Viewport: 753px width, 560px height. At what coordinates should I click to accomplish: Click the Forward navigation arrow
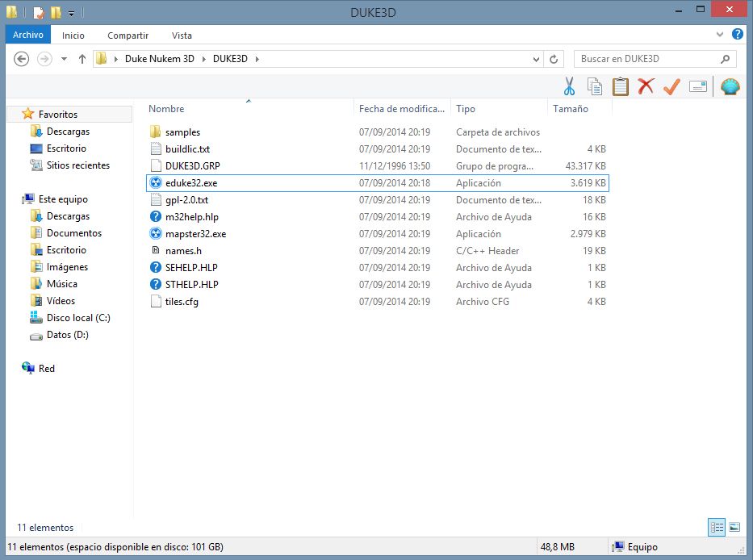pos(44,59)
